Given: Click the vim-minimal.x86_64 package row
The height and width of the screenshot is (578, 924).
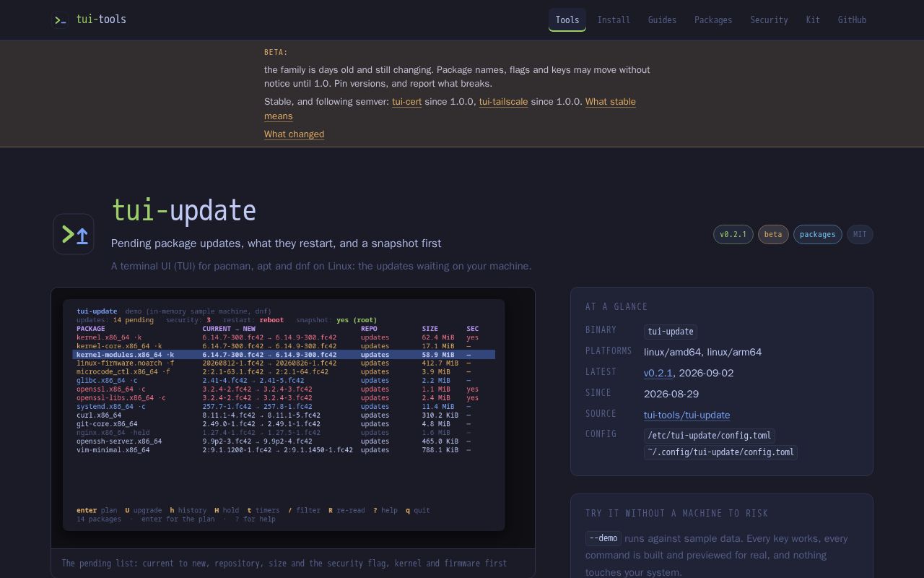Looking at the screenshot, I should pyautogui.click(x=284, y=450).
